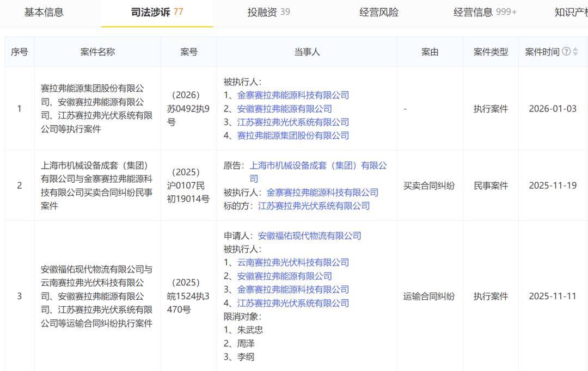Click 安徽赛拉弗能源有限公司 link in case 3
This screenshot has height=371, width=588.
[284, 276]
